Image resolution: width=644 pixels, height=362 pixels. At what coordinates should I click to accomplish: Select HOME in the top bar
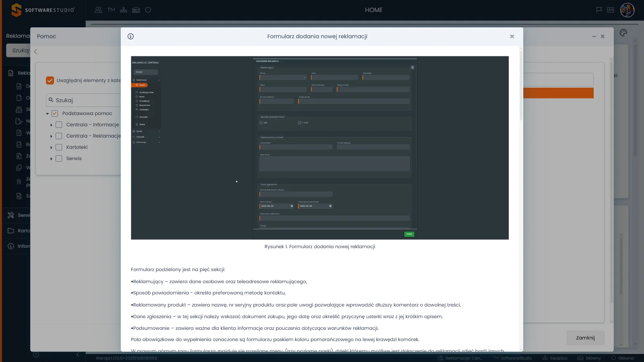[374, 10]
